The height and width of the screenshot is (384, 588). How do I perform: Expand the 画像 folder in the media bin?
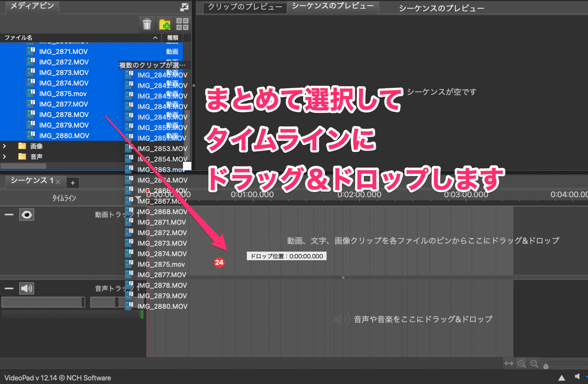5,146
